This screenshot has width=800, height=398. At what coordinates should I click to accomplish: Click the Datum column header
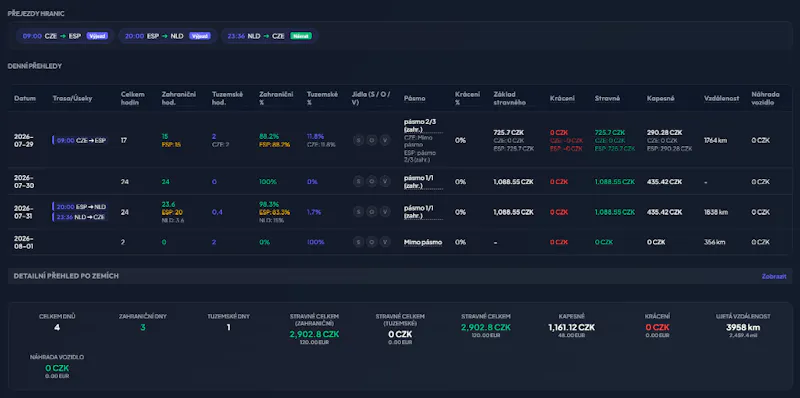(x=25, y=98)
